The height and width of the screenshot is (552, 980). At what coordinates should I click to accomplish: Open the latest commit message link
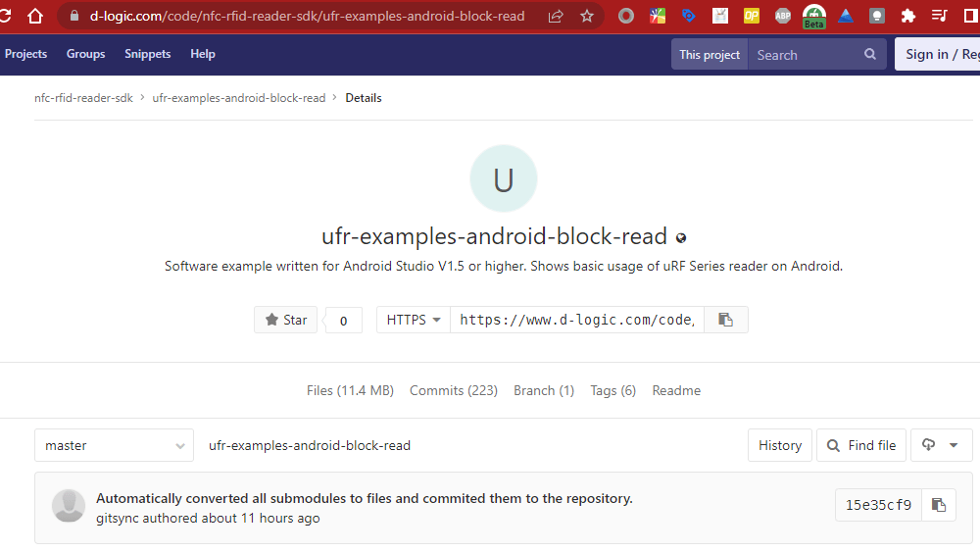(x=365, y=498)
